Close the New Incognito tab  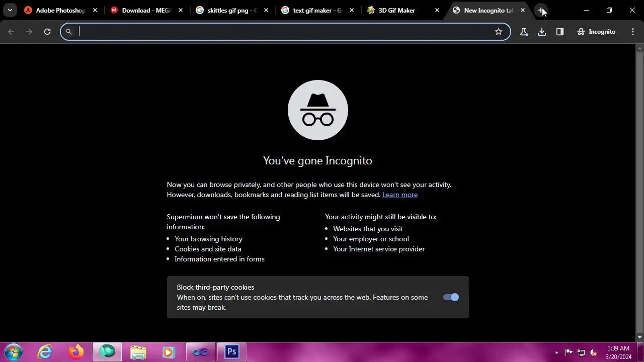pyautogui.click(x=523, y=10)
